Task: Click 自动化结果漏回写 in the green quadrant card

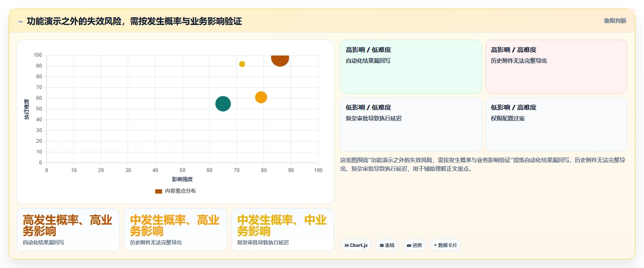Action: coord(368,61)
